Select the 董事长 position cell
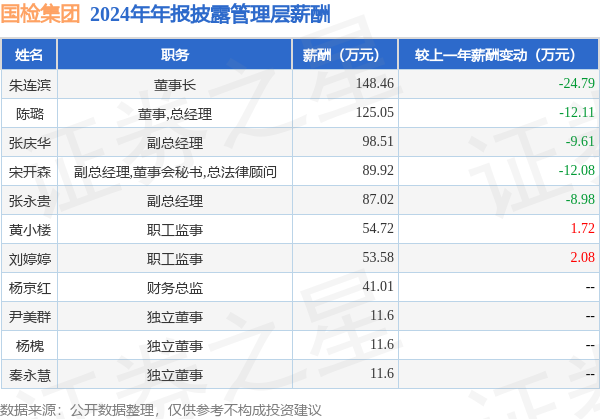The width and height of the screenshot is (600, 419). [175, 85]
